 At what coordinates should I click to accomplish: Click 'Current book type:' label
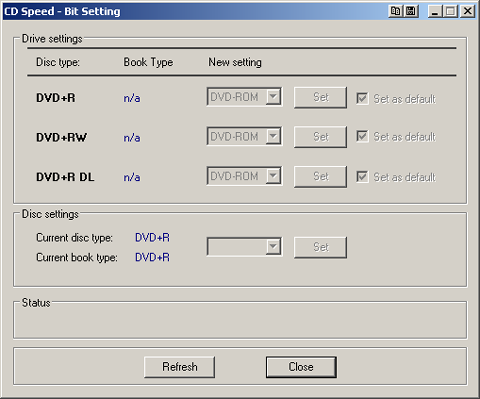[77, 258]
